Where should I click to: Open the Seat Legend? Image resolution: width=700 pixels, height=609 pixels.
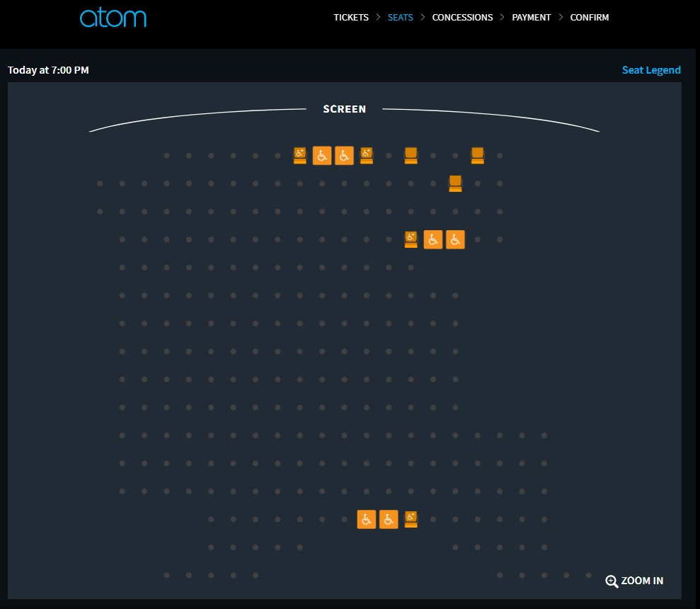(650, 70)
